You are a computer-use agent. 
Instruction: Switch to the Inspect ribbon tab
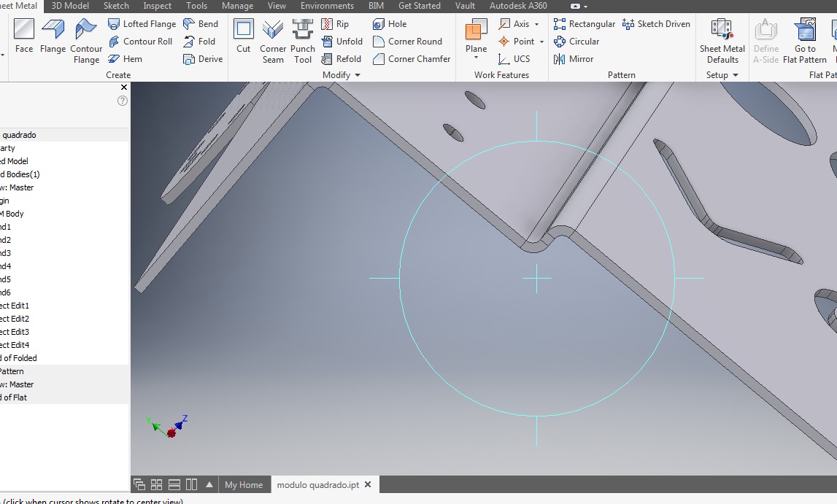157,6
